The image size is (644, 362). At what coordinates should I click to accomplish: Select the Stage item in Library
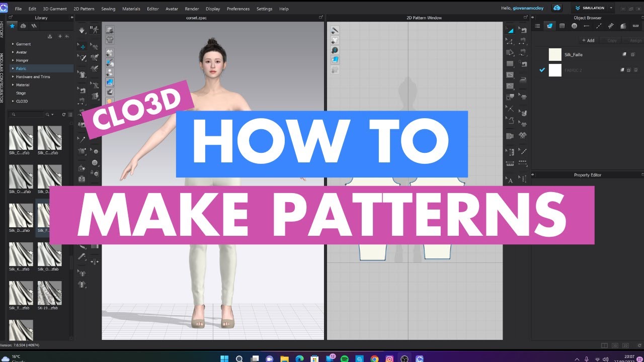click(x=21, y=93)
